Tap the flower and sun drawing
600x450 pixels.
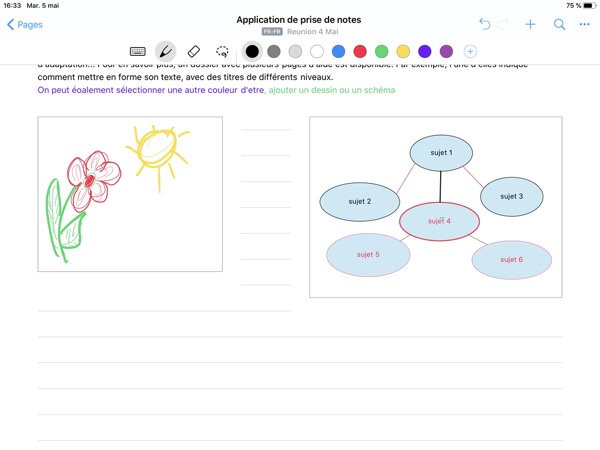[130, 193]
